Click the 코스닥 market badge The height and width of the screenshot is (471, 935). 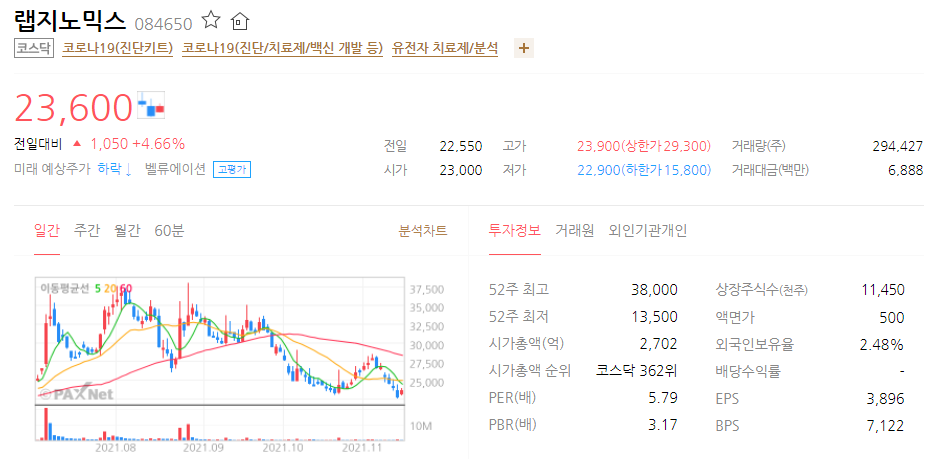34,48
